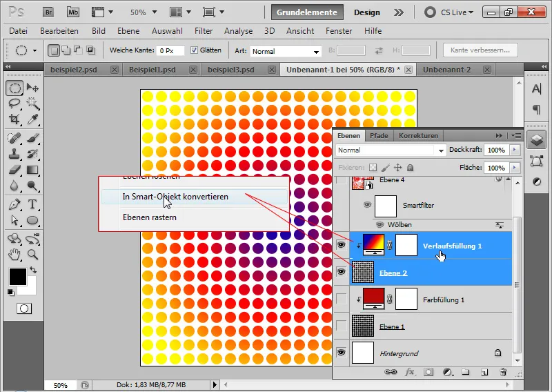This screenshot has width=552, height=392.
Task: Open the Art style dropdown
Action: (286, 52)
